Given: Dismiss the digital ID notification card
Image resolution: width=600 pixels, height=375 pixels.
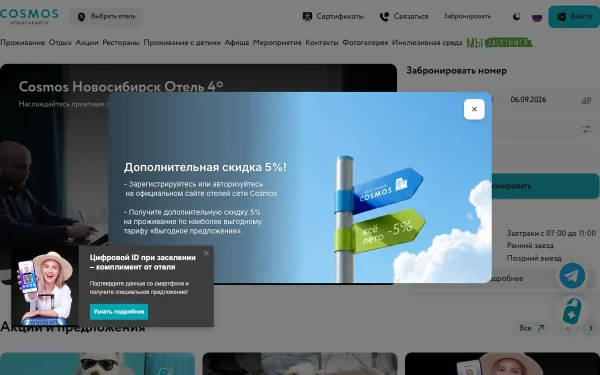Looking at the screenshot, I should (x=206, y=253).
